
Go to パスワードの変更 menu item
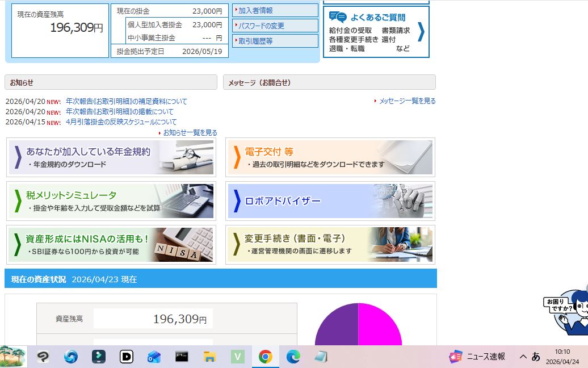[x=275, y=26]
